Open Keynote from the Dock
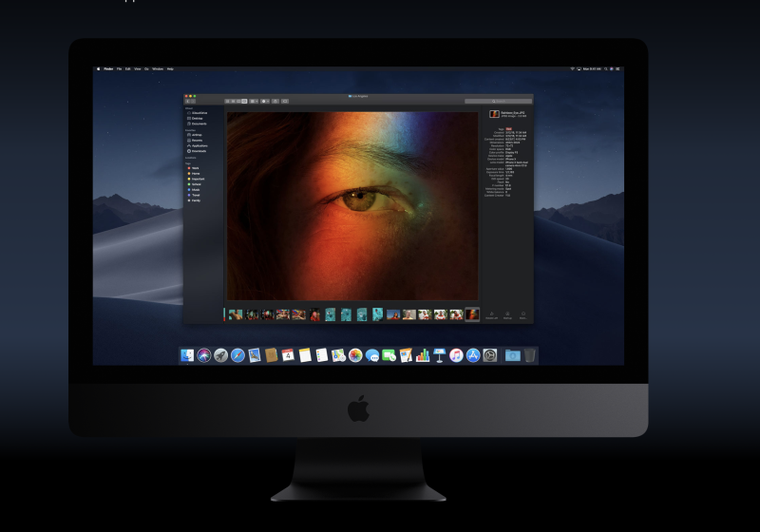 pos(439,355)
